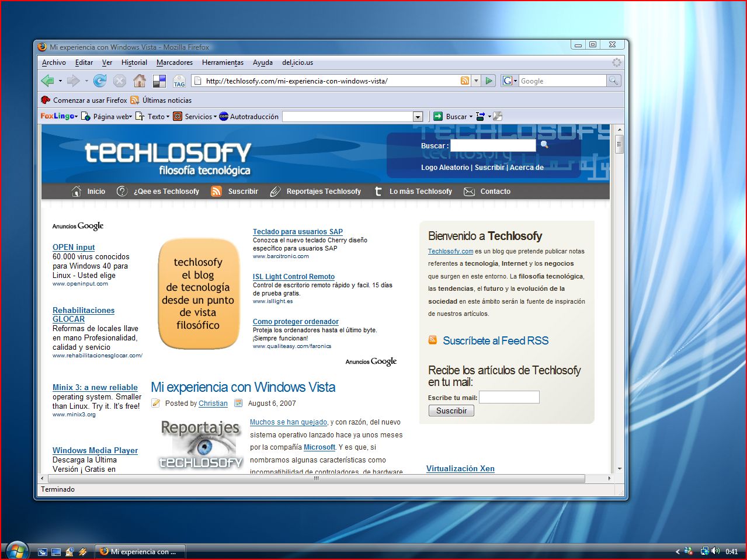Screen dimensions: 747x560
Task: Click the Techlosofy Buscar search field
Action: 493,145
